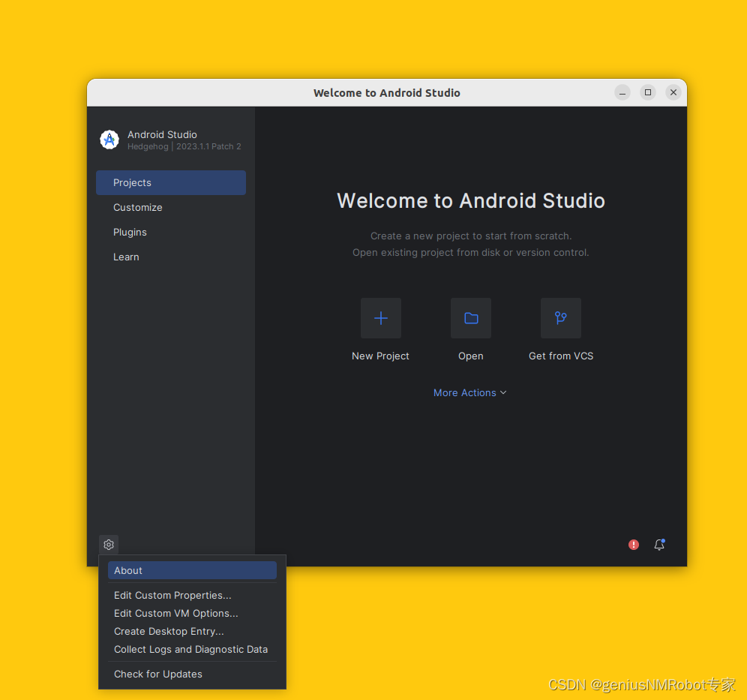Viewport: 747px width, 700px height.
Task: Open the Plugins tab
Action: point(171,232)
